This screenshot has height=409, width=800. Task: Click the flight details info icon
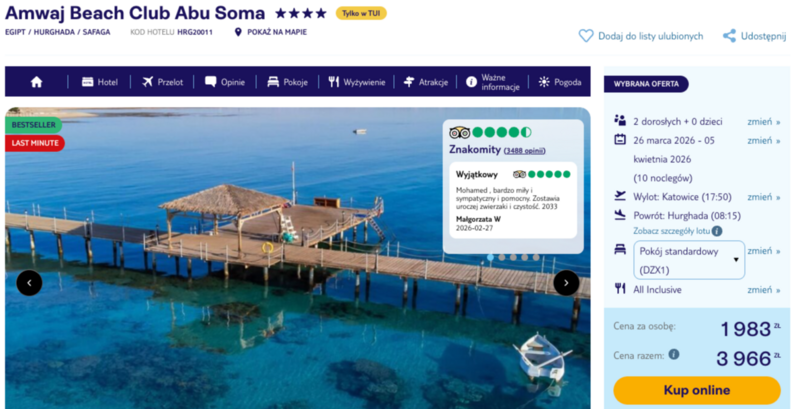pos(717,230)
